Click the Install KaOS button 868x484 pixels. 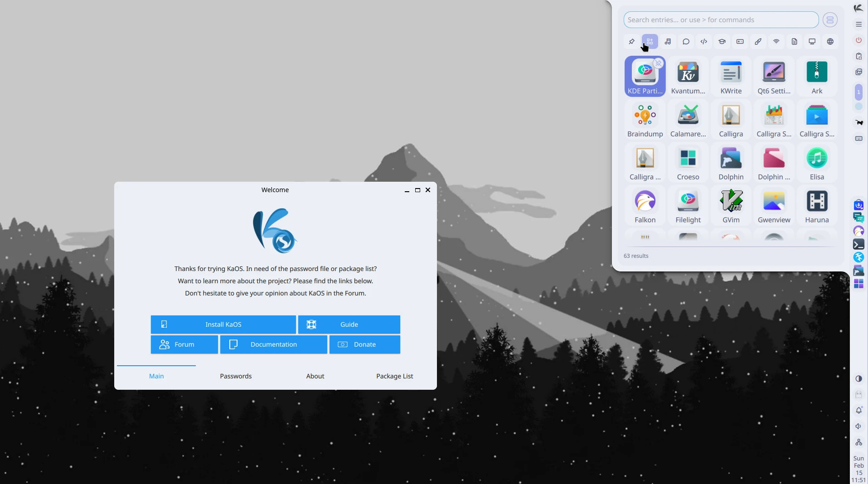[223, 324]
